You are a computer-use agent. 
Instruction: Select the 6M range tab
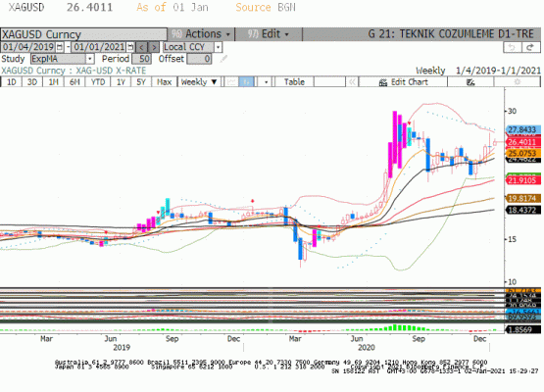(74, 82)
